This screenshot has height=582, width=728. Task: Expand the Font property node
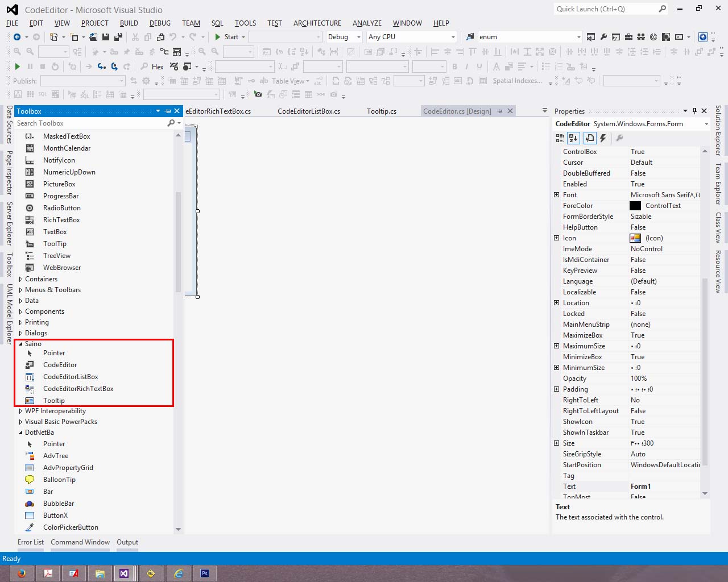(557, 195)
